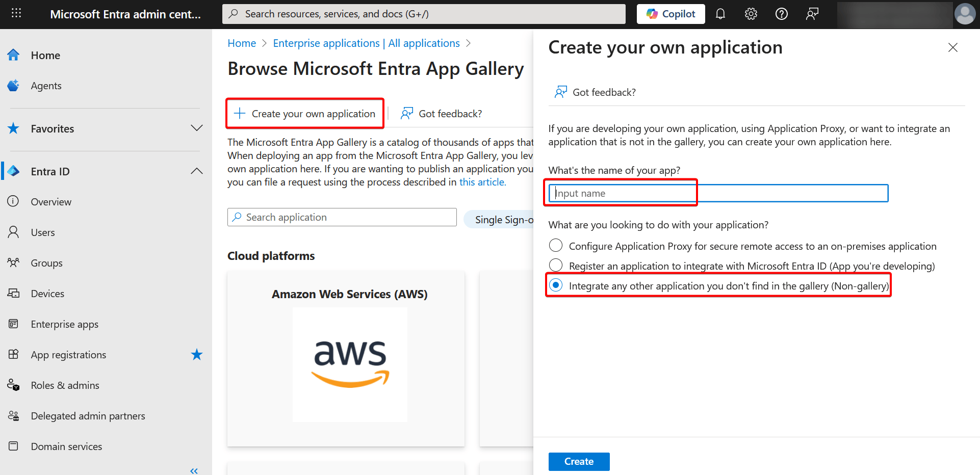Open Enterprise apps in the sidebar
Image resolution: width=980 pixels, height=475 pixels.
[65, 324]
